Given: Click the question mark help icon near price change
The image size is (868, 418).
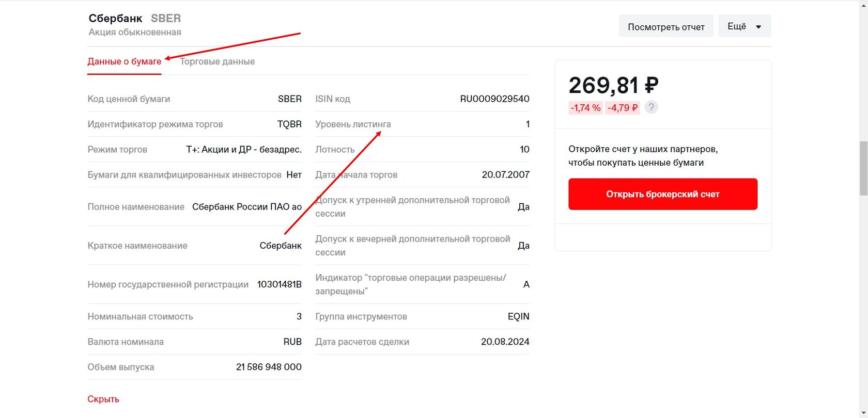Looking at the screenshot, I should point(651,107).
